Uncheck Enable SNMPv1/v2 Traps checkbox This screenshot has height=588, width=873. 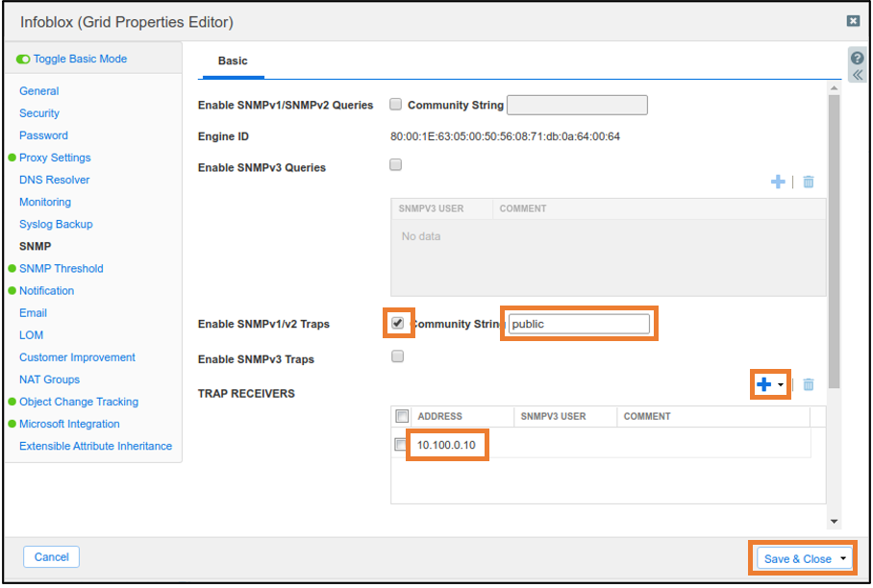point(397,323)
